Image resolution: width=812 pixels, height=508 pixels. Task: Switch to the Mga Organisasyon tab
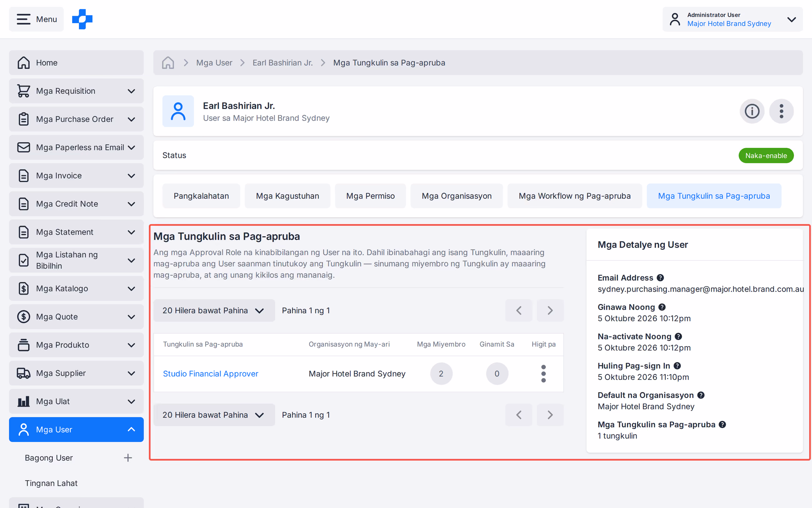pyautogui.click(x=457, y=196)
